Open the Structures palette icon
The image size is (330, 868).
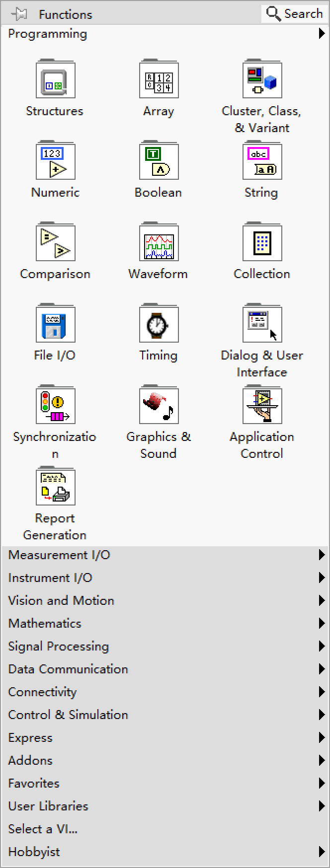tap(55, 79)
